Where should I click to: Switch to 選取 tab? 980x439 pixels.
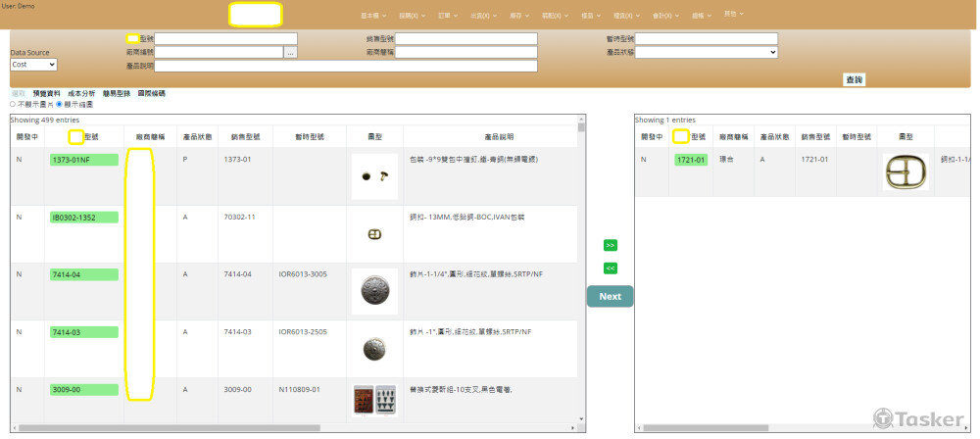click(18, 93)
